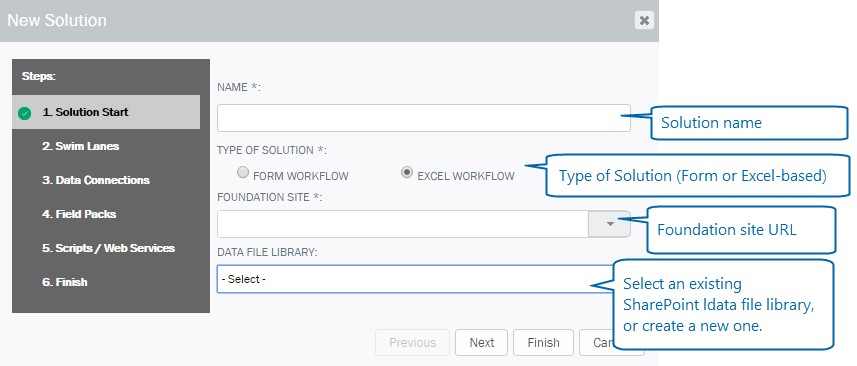Select the Excel Workflow radio button
This screenshot has width=857, height=366.
pos(407,173)
